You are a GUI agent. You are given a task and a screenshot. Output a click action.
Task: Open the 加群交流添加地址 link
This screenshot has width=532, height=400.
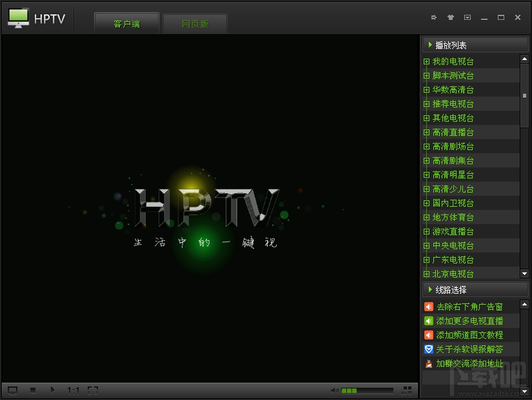(469, 364)
